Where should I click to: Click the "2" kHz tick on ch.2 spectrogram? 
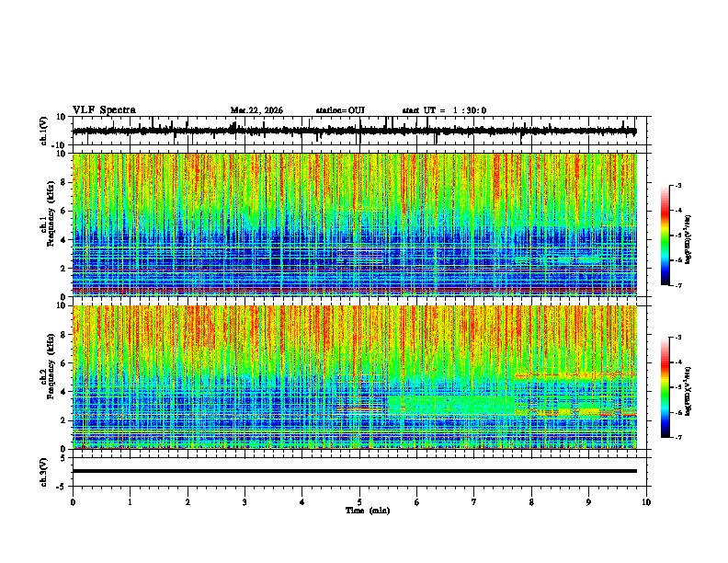tap(64, 420)
